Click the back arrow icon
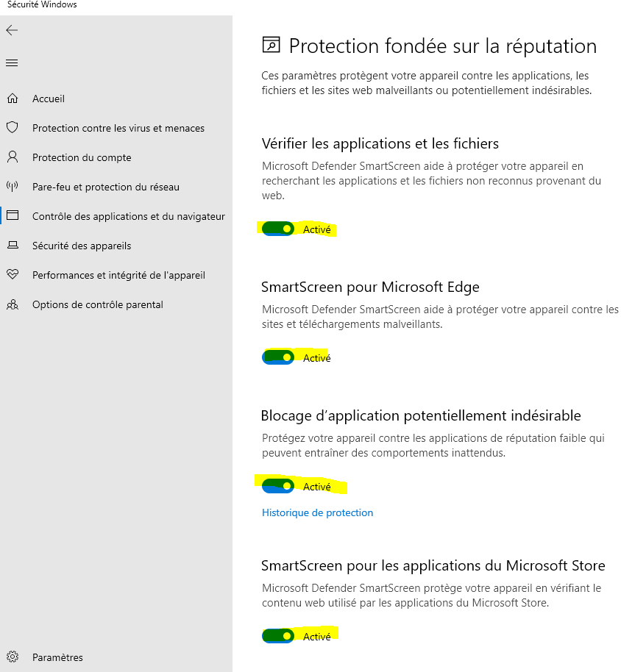The height and width of the screenshot is (672, 621). point(12,31)
